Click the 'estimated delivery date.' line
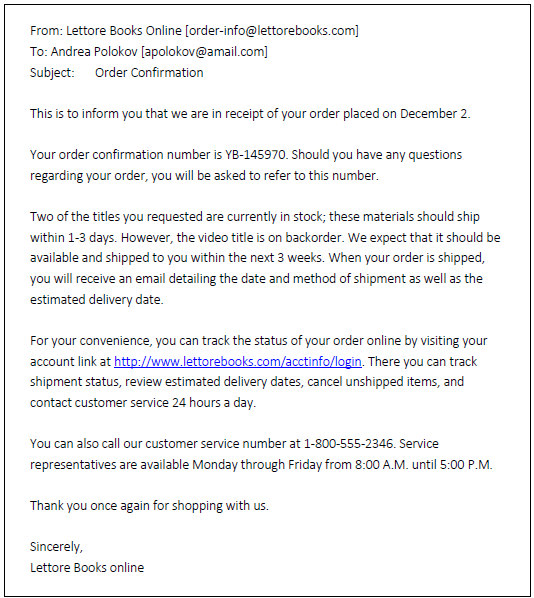Image resolution: width=534 pixels, height=598 pixels. pyautogui.click(x=97, y=300)
